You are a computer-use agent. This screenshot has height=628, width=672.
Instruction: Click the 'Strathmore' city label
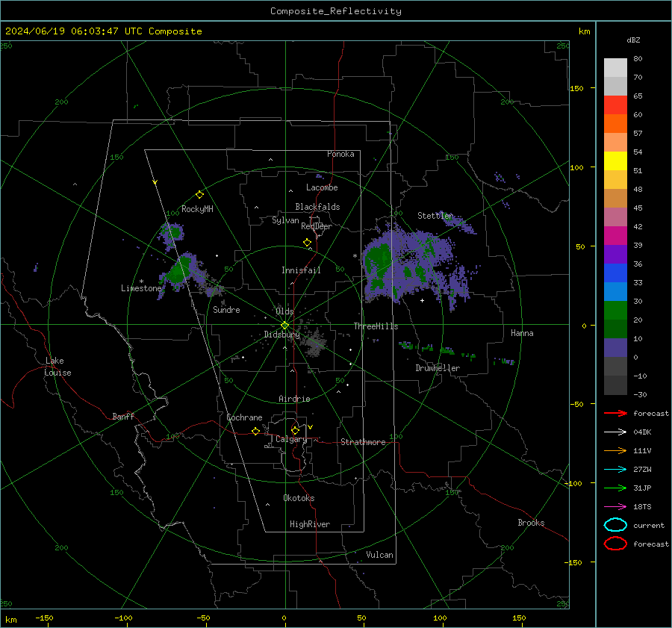(363, 442)
